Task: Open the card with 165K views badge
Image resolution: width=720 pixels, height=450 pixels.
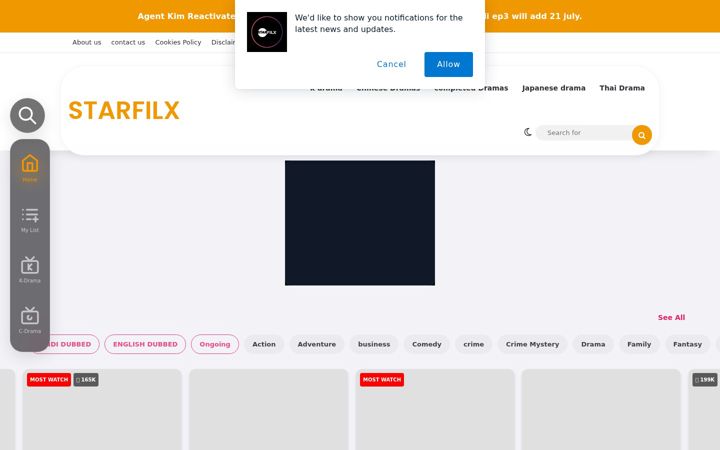Action: [x=102, y=410]
